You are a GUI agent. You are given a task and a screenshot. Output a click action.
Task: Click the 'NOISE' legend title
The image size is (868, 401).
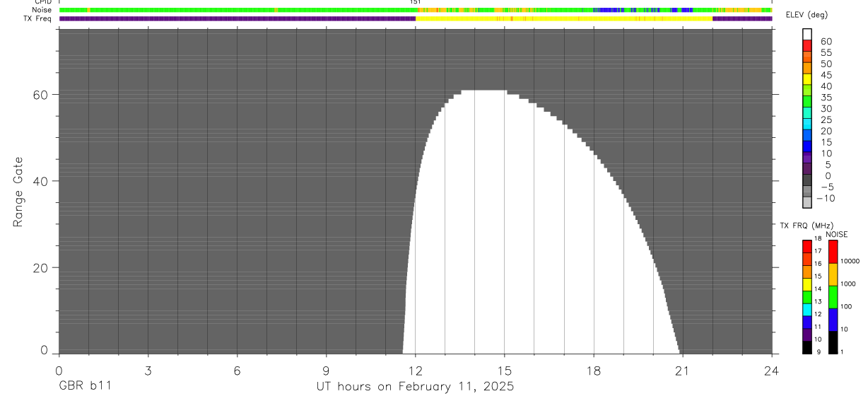point(837,234)
